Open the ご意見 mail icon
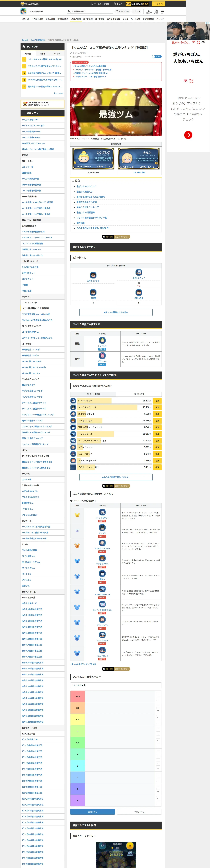Screen dimensions: 210x868 point(156,11)
